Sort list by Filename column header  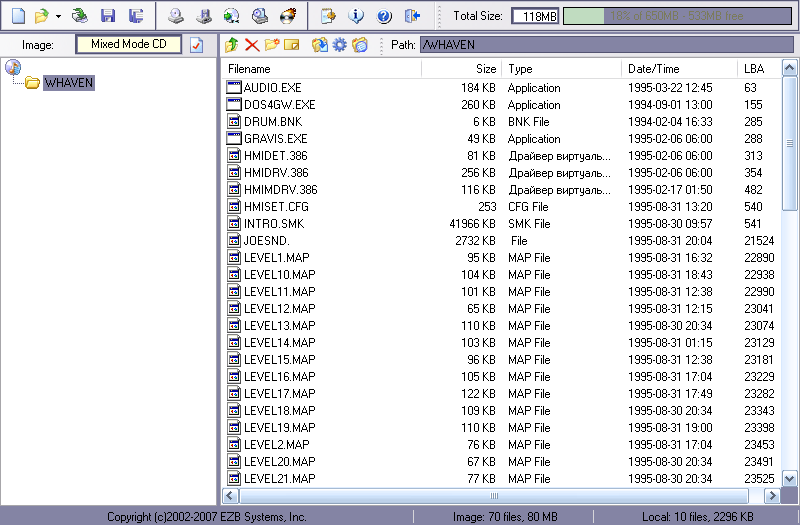click(x=322, y=69)
